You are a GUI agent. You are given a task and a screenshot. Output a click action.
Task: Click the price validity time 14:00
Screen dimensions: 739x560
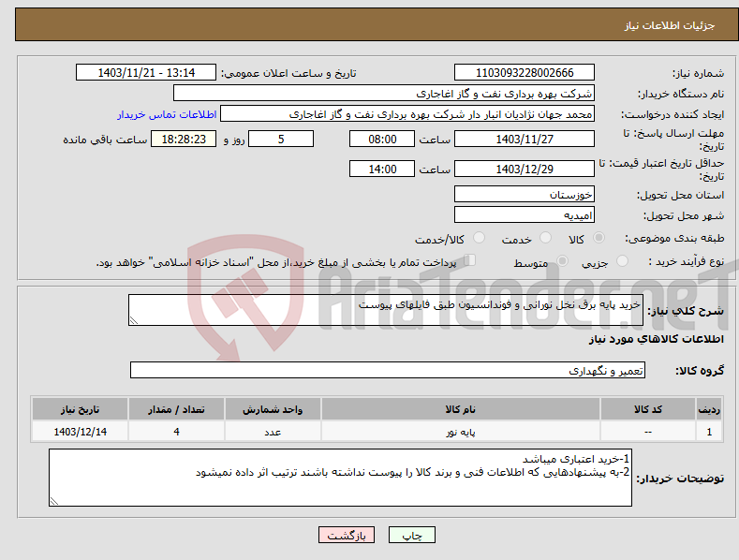coord(382,169)
